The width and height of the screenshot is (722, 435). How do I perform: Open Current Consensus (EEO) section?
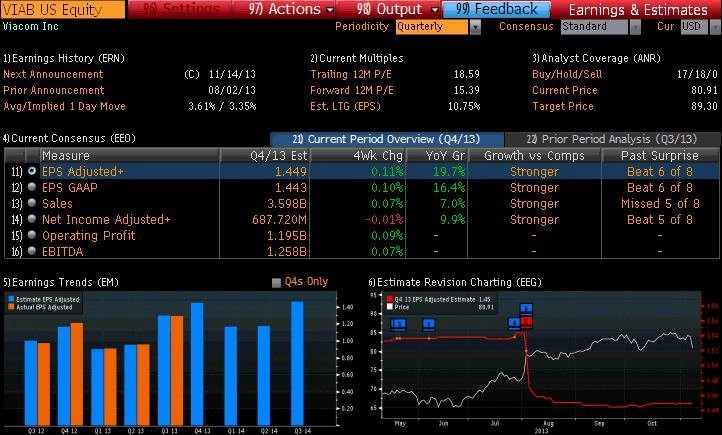69,138
